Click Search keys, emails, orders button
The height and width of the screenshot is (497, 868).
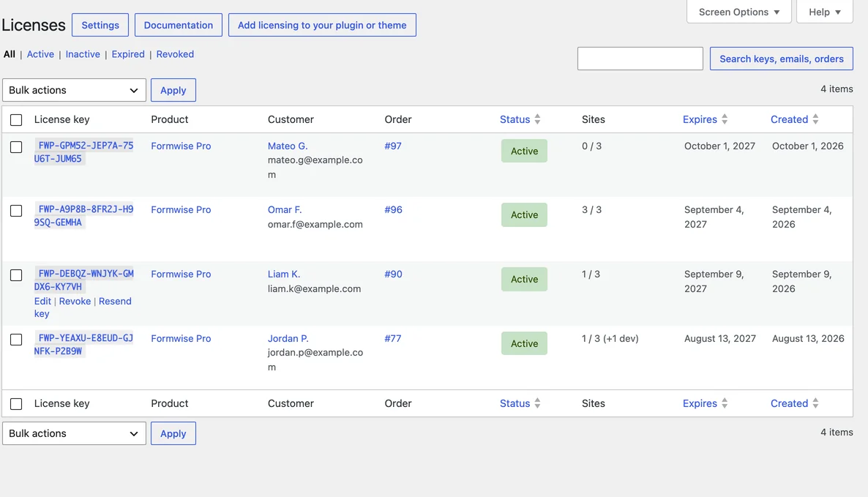781,59
